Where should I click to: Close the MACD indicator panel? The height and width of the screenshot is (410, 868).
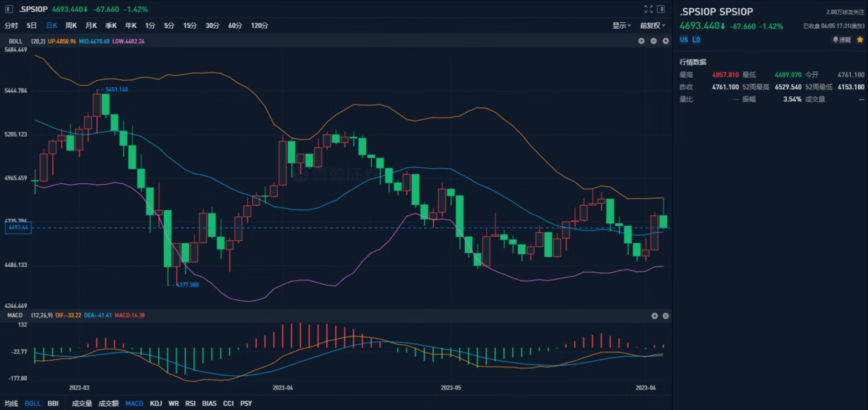coord(666,315)
